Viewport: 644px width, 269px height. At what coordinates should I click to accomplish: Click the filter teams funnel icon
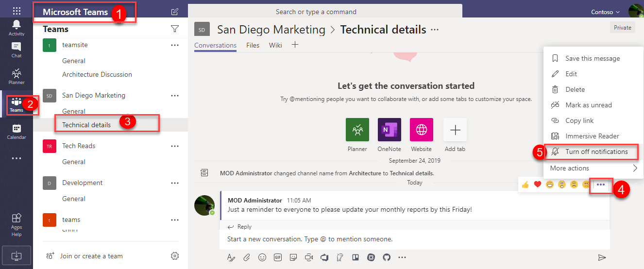[x=175, y=29]
